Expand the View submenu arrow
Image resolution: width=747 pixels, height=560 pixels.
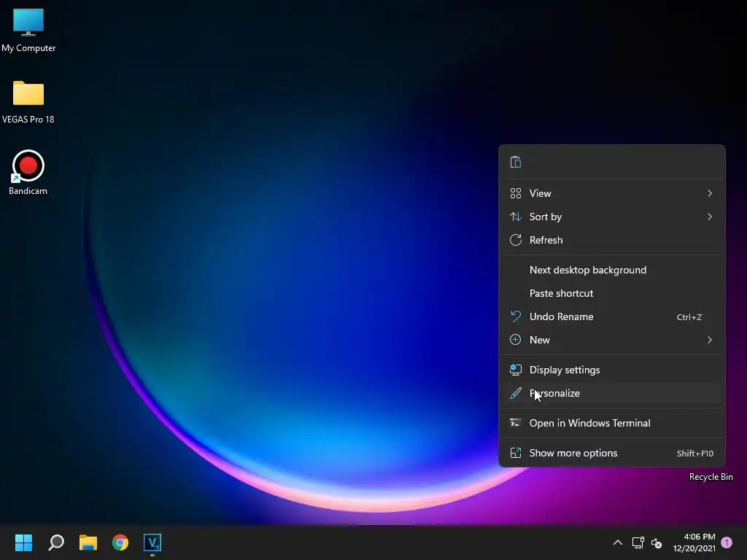tap(710, 193)
